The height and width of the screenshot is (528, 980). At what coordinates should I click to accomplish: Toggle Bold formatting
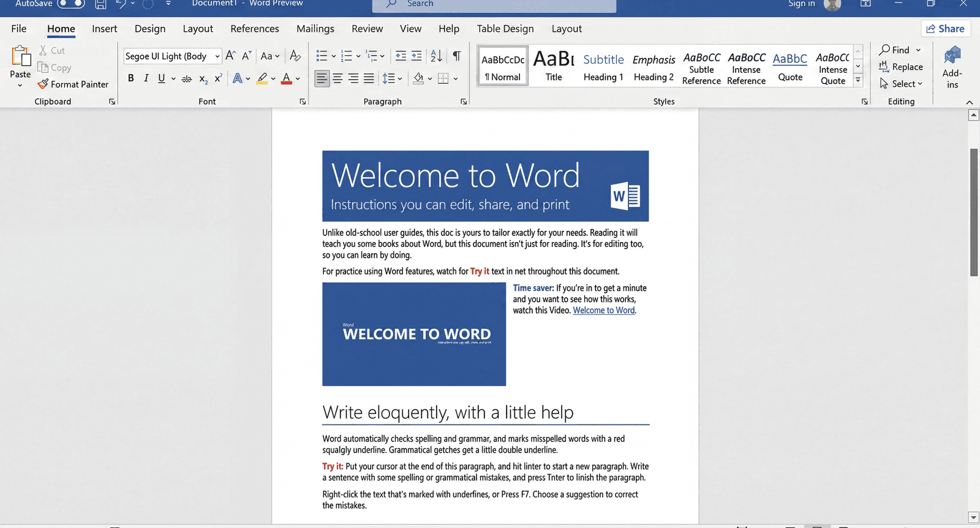pos(130,78)
